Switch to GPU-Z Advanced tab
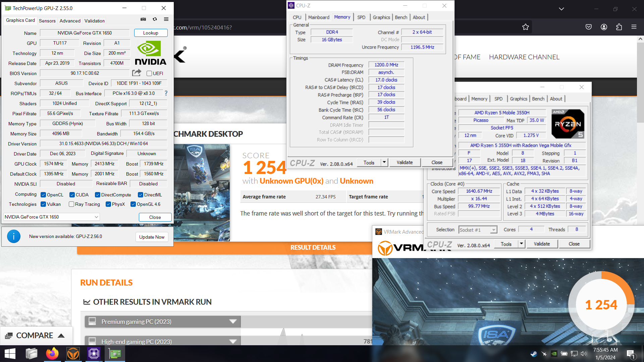The image size is (644, 362). point(70,21)
